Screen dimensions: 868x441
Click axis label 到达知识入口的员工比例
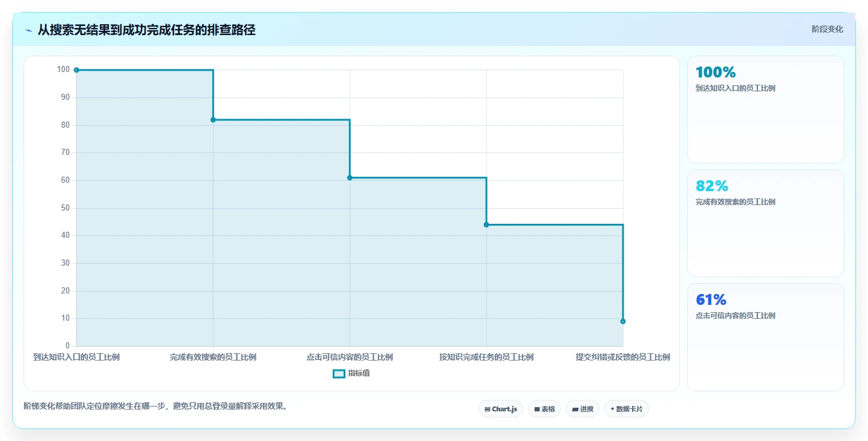tap(76, 357)
